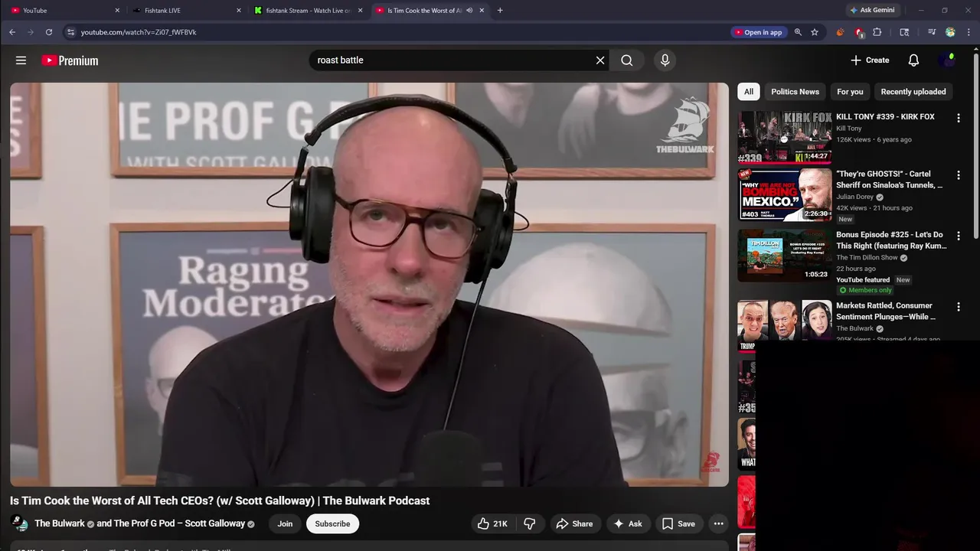The image size is (980, 551).
Task: Open YouTube notifications bell
Action: click(913, 60)
